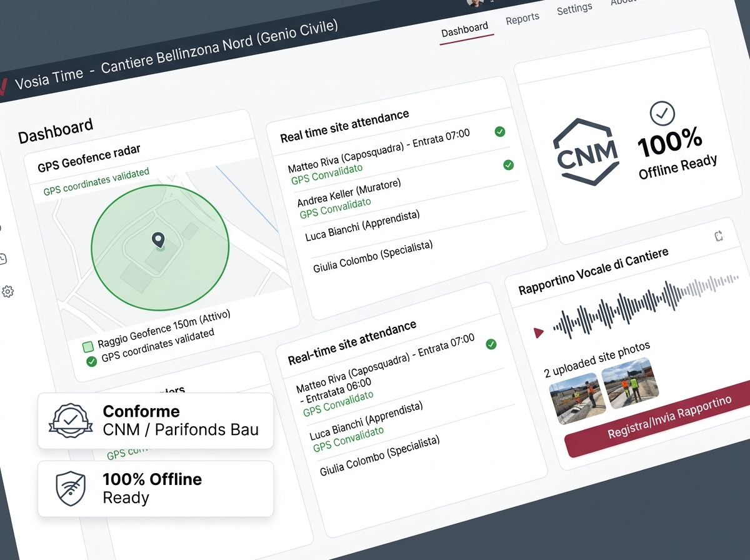Image resolution: width=750 pixels, height=560 pixels.
Task: Click the Cantiere Bellinzona Nord title
Action: click(219, 46)
